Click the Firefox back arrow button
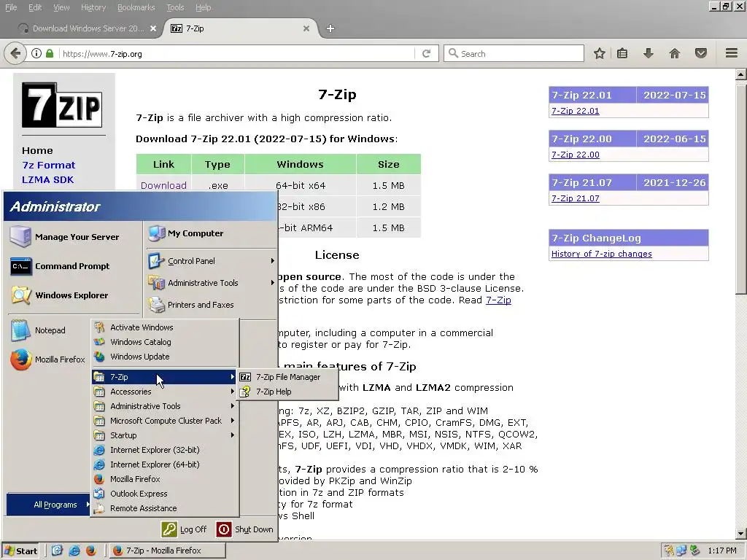The width and height of the screenshot is (747, 560). (x=15, y=53)
